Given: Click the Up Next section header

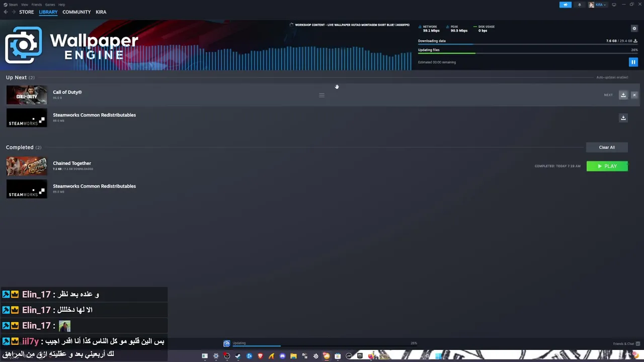Looking at the screenshot, I should click(x=20, y=77).
